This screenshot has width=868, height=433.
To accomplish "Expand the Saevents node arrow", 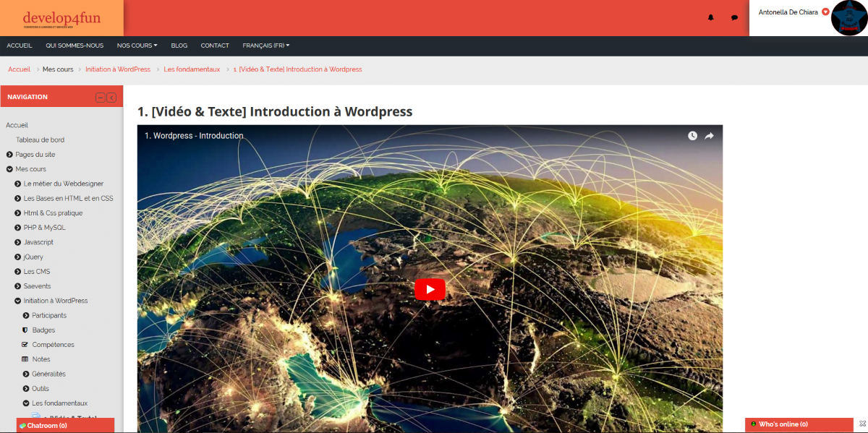I will click(17, 286).
